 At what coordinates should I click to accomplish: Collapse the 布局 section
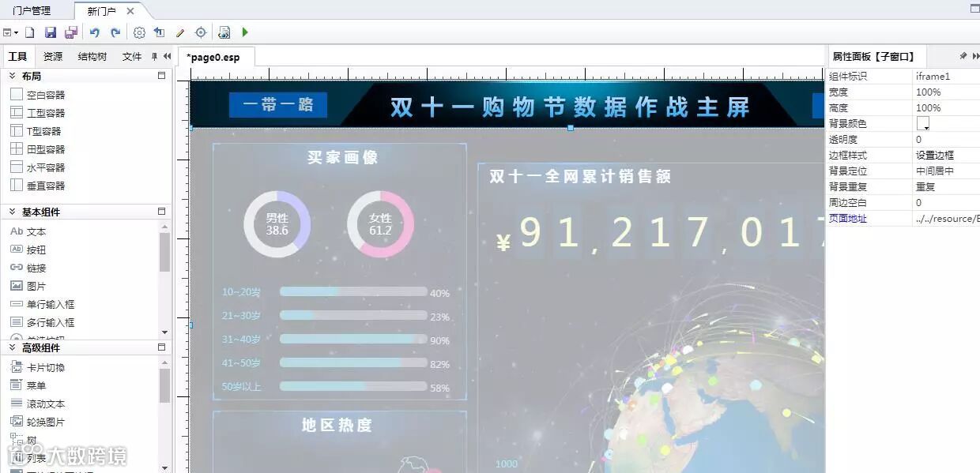(x=13, y=76)
